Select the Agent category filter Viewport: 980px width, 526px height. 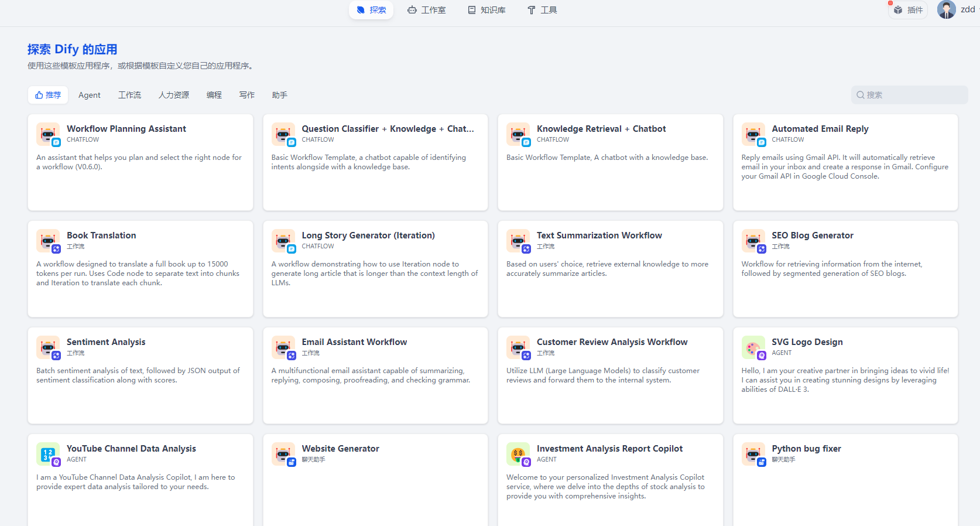[x=90, y=95]
